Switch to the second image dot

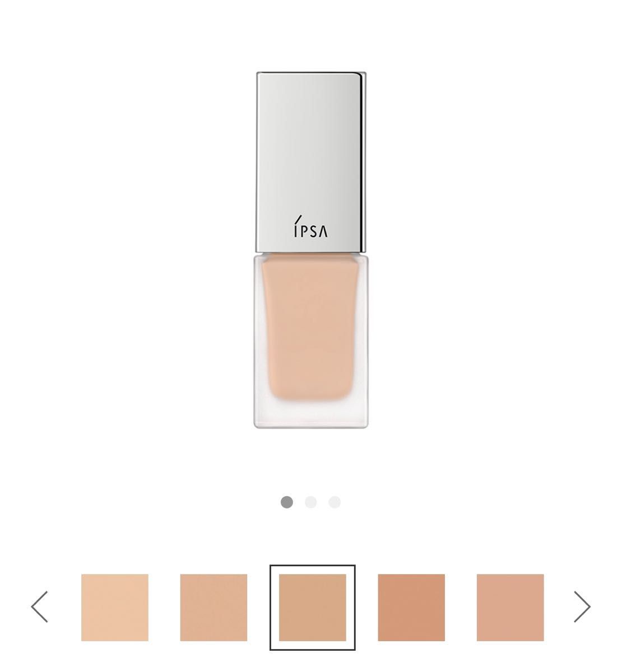click(x=311, y=502)
